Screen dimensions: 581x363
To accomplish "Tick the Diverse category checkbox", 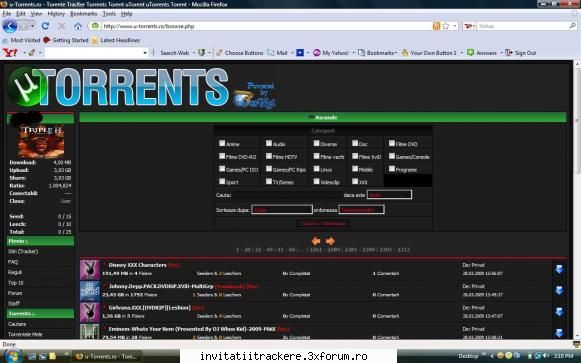I will pyautogui.click(x=316, y=143).
